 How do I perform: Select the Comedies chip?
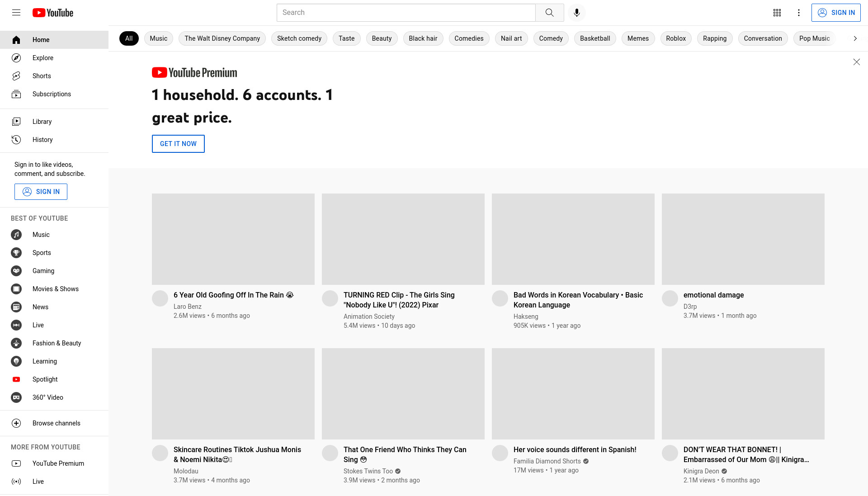coord(469,38)
